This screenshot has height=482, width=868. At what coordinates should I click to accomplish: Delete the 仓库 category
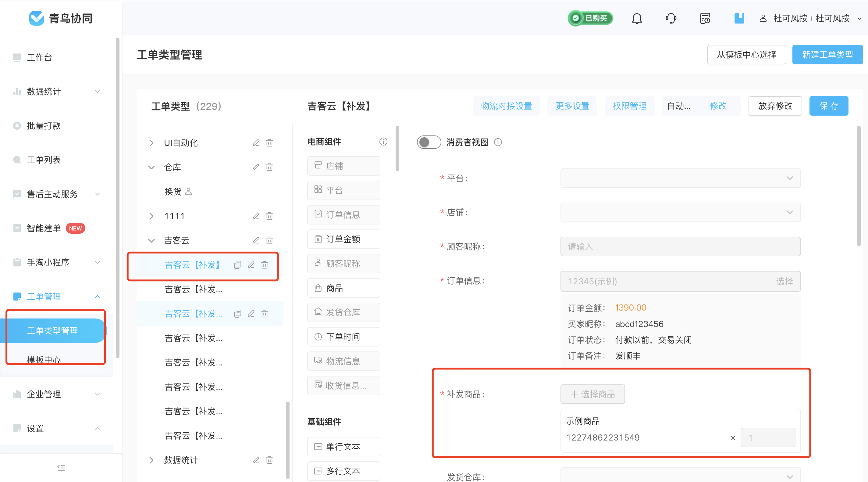pos(269,167)
